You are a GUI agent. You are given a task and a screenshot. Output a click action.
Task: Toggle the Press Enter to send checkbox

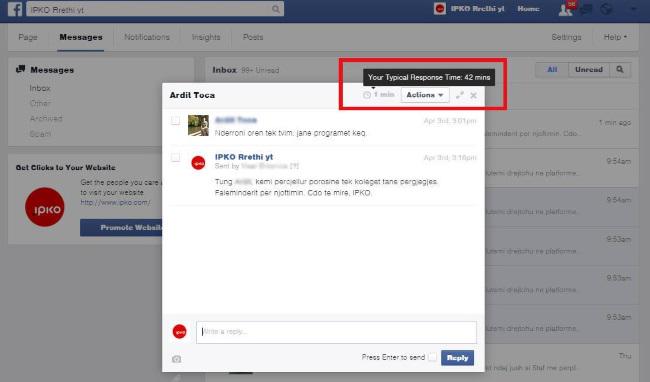click(x=432, y=357)
